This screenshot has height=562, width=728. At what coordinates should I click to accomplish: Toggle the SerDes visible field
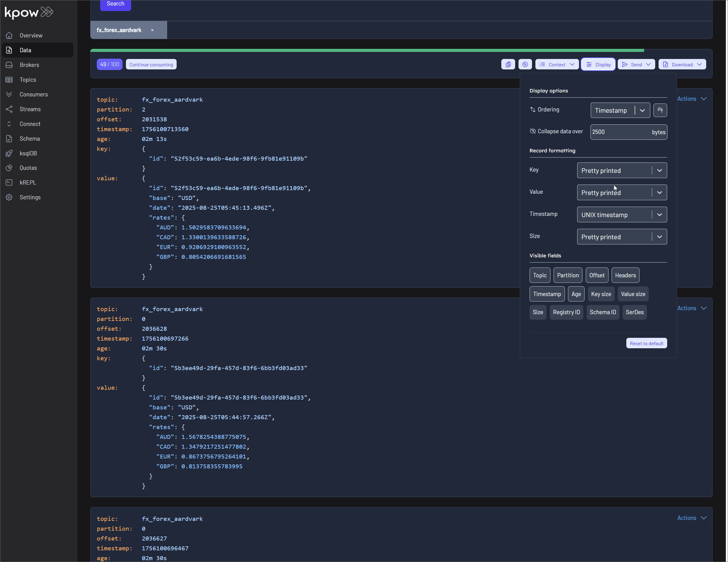(634, 312)
